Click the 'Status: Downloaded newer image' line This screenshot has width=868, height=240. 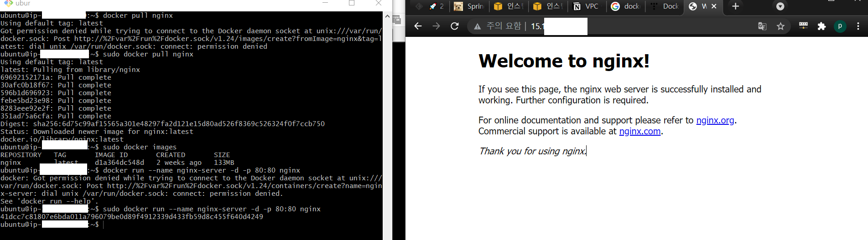(x=97, y=132)
